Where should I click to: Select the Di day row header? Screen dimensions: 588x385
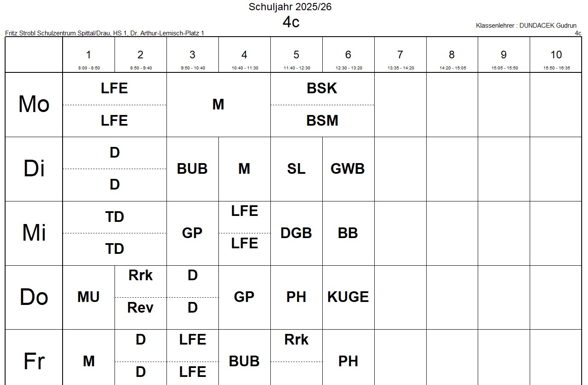coord(34,169)
